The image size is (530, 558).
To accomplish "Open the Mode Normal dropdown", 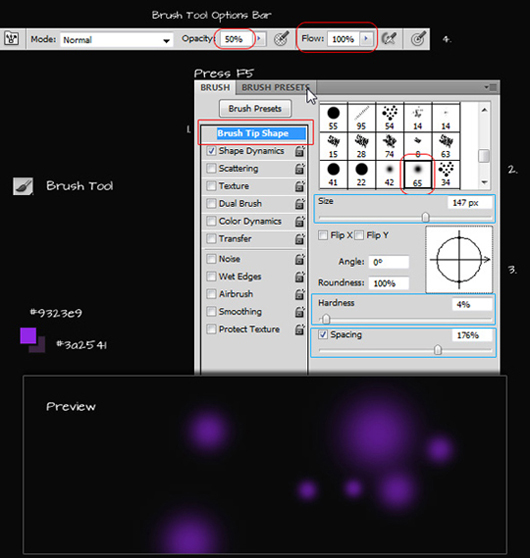I will (x=116, y=40).
